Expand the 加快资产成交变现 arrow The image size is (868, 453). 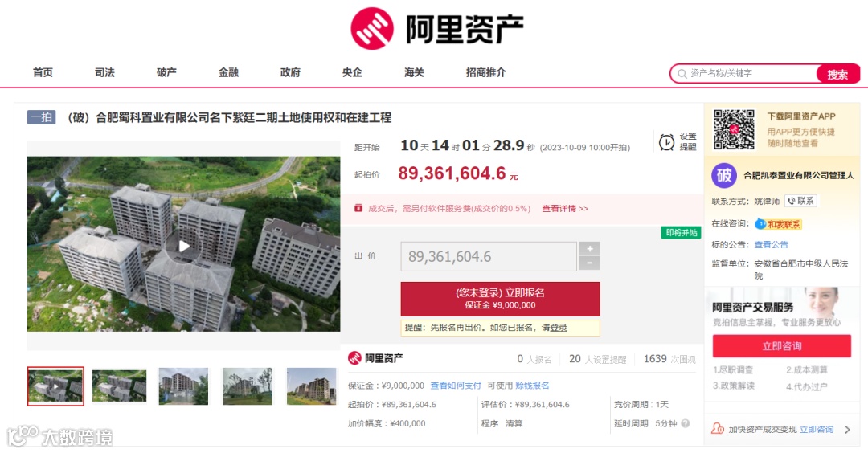click(x=848, y=429)
